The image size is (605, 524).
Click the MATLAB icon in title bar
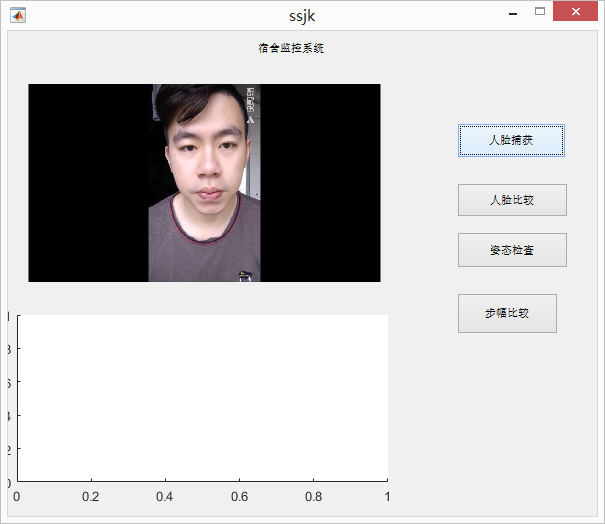tap(17, 15)
